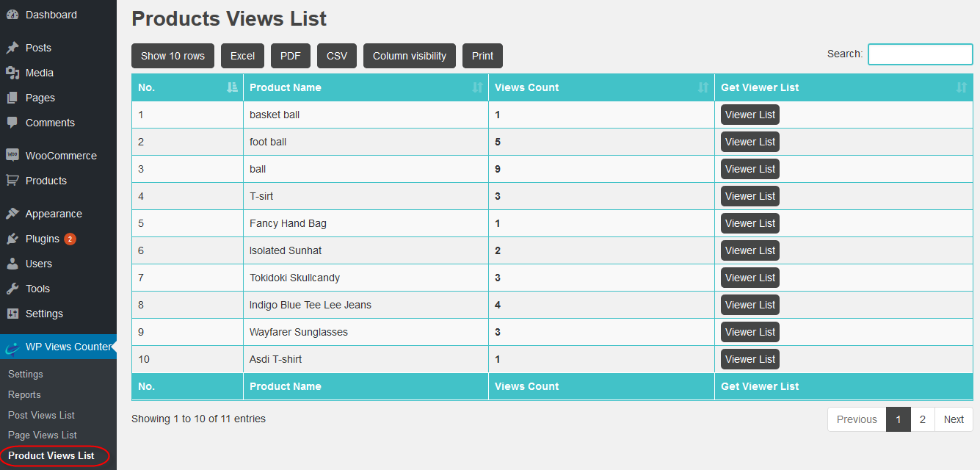Image resolution: width=980 pixels, height=470 pixels.
Task: Open Post Views List submenu item
Action: (41, 415)
